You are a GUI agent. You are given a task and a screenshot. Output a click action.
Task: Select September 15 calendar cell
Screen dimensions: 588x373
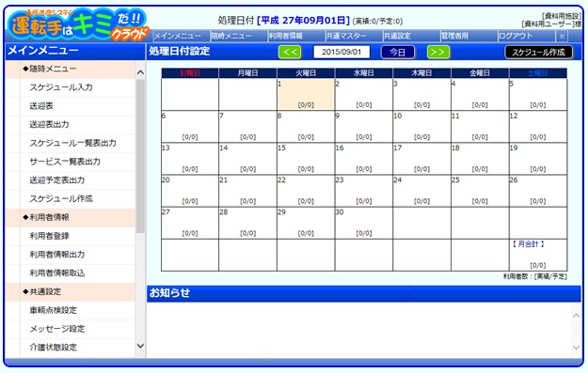[x=306, y=159]
